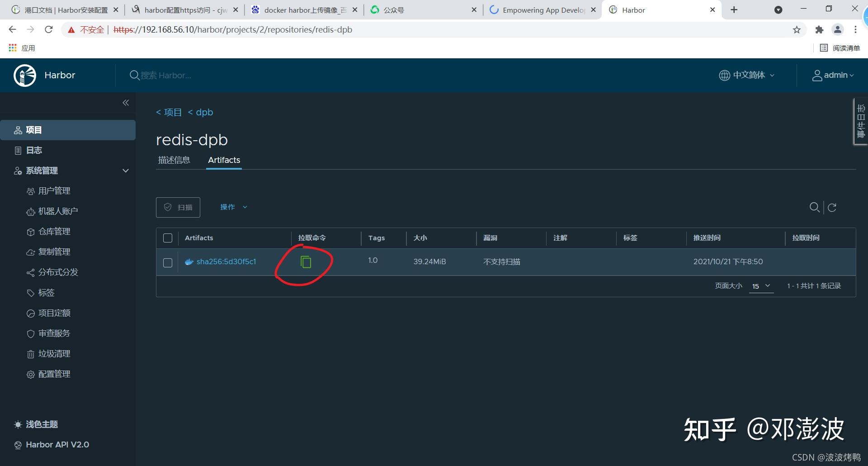
Task: Click the browser extensions puzzle icon
Action: coord(819,29)
